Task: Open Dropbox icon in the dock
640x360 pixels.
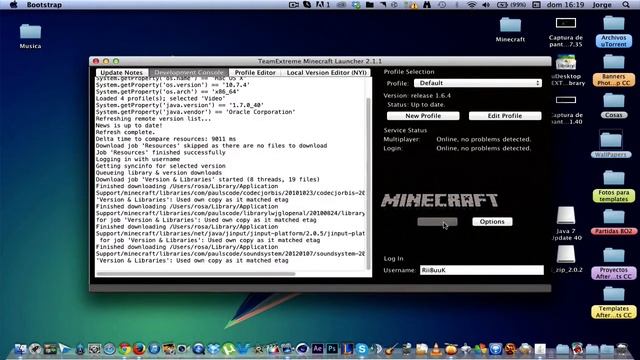Action: point(213,349)
